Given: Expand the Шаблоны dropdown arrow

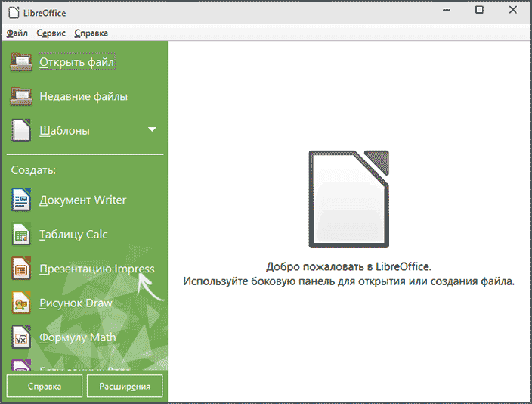Looking at the screenshot, I should (x=153, y=129).
